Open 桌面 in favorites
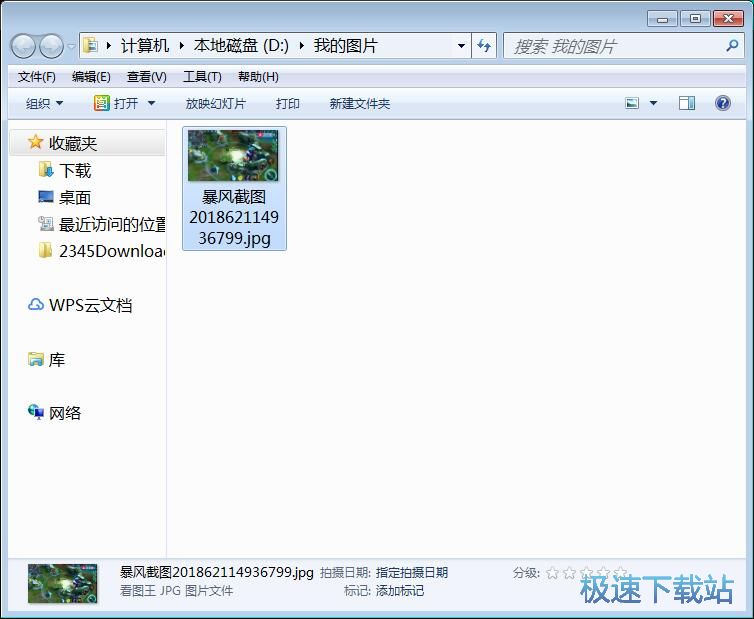 coord(75,197)
